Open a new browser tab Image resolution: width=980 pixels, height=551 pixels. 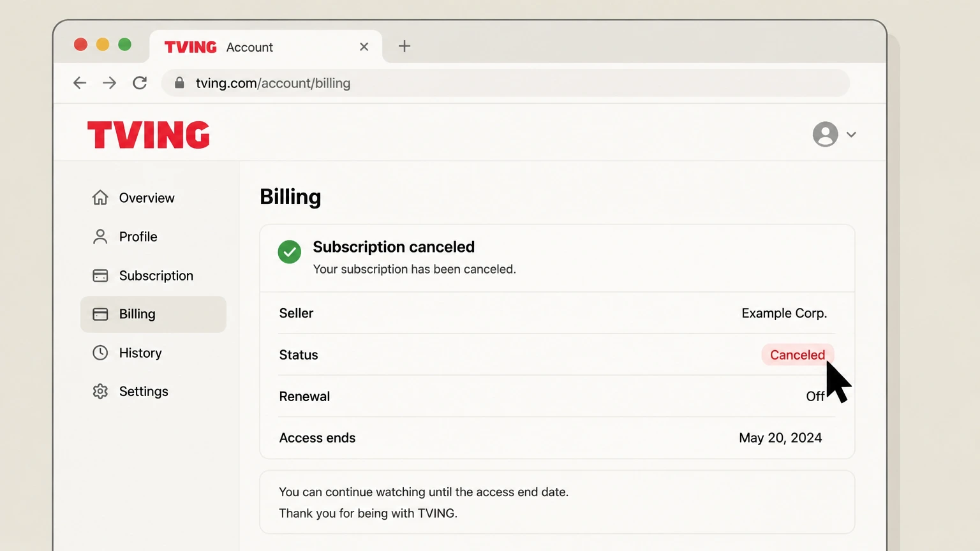(405, 46)
